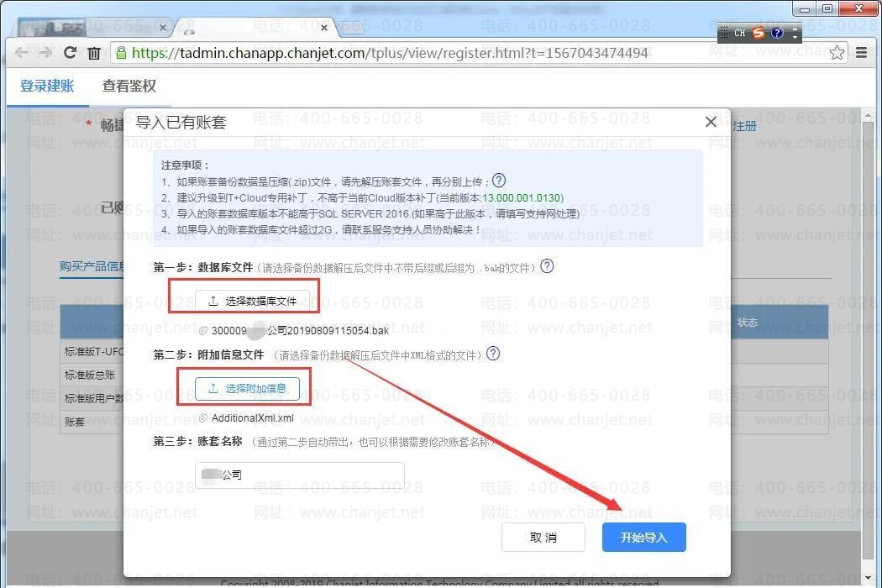The width and height of the screenshot is (882, 588).
Task: Click 开始导入 button
Action: [644, 538]
